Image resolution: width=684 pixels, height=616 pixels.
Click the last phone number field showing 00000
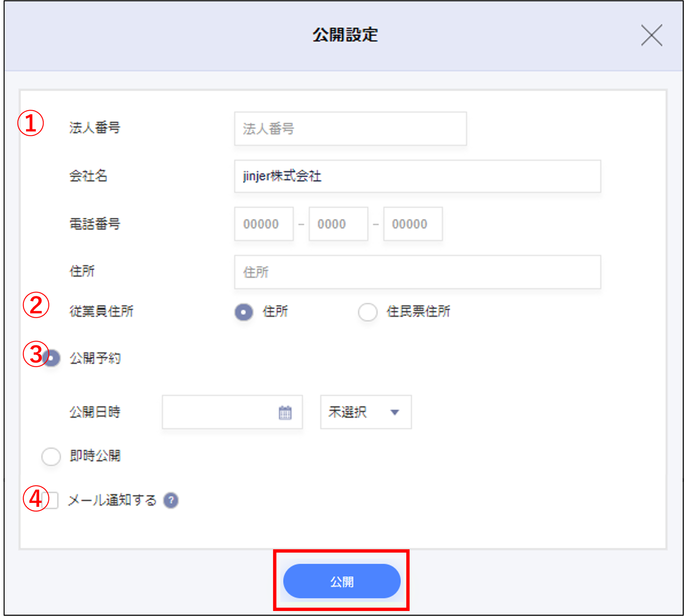coord(412,224)
